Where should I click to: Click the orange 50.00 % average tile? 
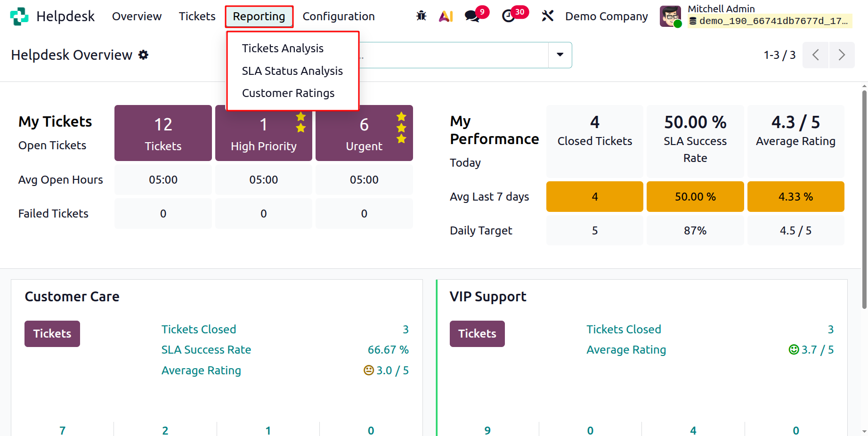click(695, 197)
